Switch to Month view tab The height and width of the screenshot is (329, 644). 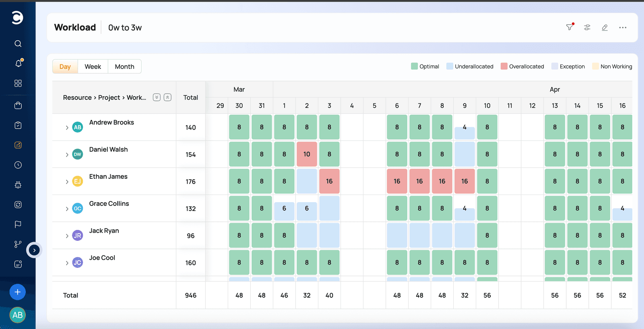(x=124, y=66)
